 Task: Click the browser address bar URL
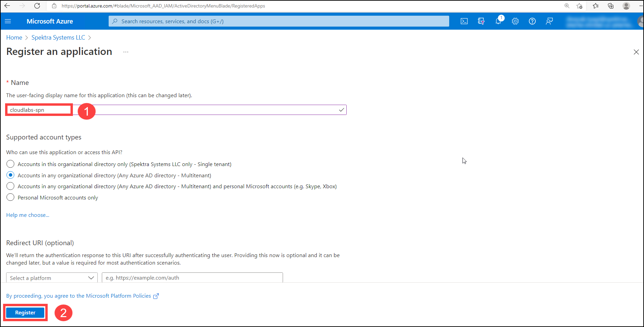tap(163, 6)
